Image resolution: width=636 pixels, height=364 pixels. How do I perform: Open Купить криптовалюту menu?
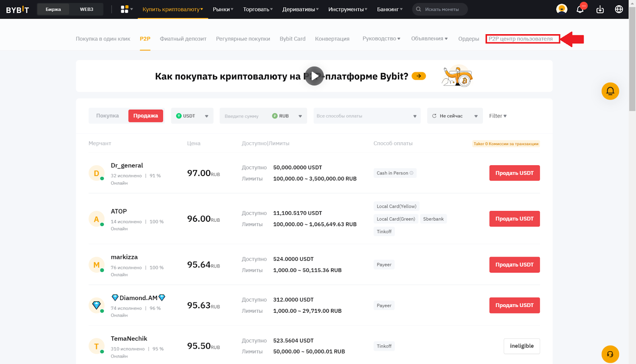(x=173, y=9)
